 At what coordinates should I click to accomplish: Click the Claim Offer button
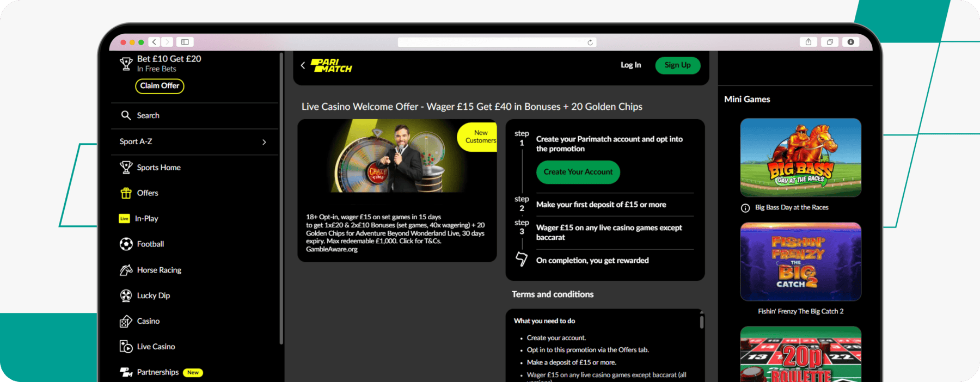point(160,86)
